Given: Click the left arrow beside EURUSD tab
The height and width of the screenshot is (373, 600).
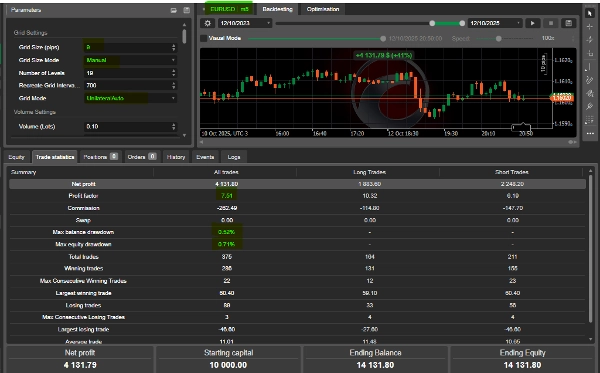Looking at the screenshot, I should coord(203,9).
